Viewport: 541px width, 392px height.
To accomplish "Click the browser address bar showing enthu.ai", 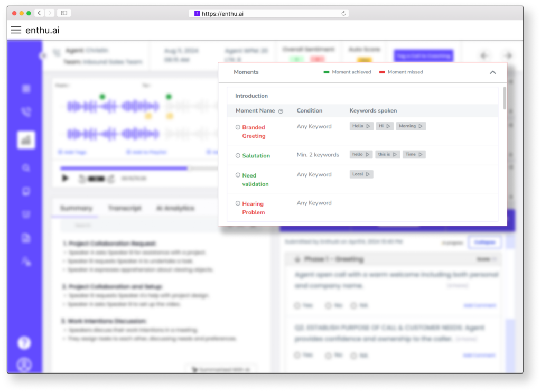I will click(x=268, y=14).
